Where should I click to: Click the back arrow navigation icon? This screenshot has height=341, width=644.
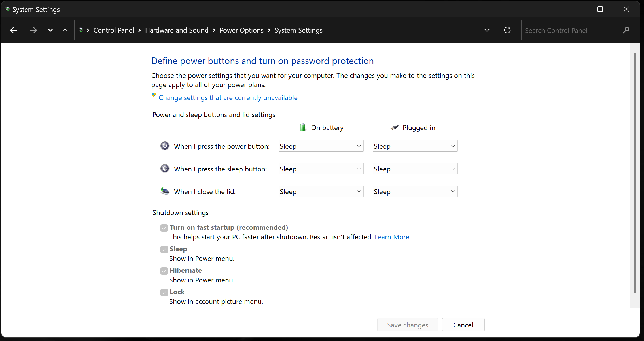14,30
